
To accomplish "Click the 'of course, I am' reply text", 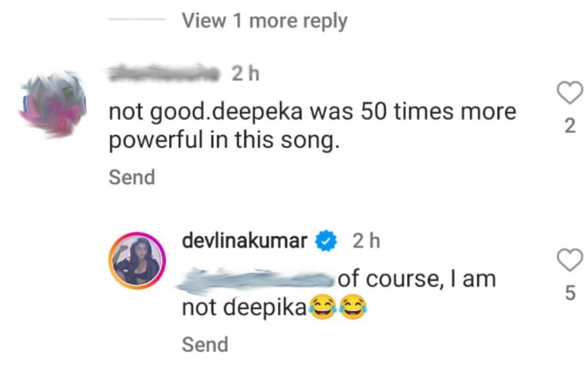I will pyautogui.click(x=416, y=279).
